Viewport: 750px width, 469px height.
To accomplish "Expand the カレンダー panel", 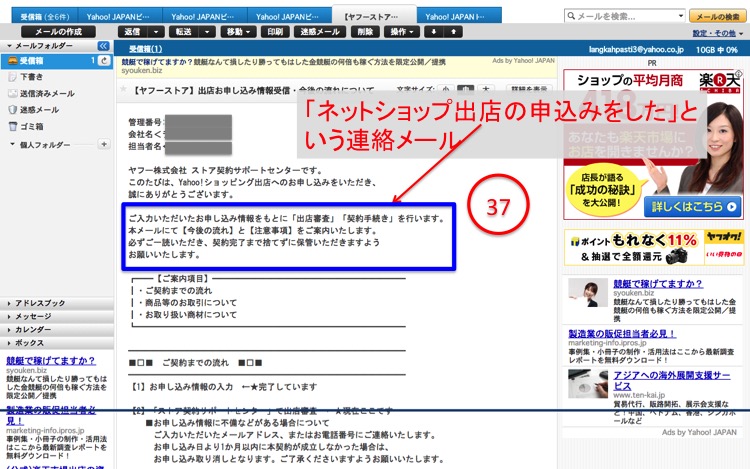I will (x=56, y=330).
